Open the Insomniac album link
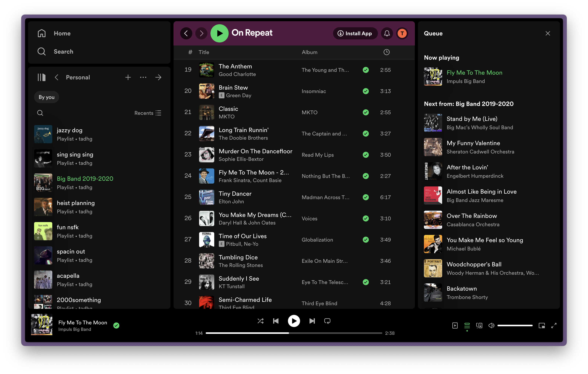The width and height of the screenshot is (588, 374). [x=314, y=91]
